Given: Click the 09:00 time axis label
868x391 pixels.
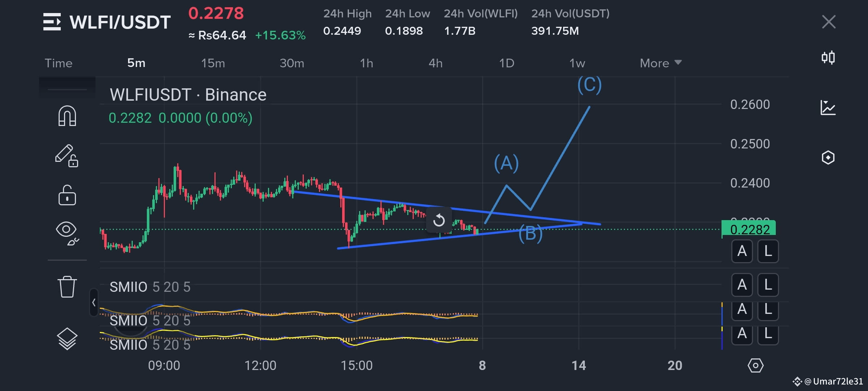Looking at the screenshot, I should click(x=164, y=366).
